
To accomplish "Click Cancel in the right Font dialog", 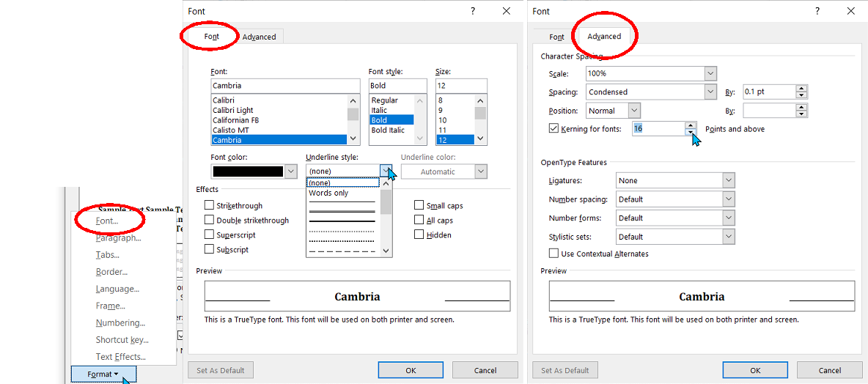I will (830, 370).
